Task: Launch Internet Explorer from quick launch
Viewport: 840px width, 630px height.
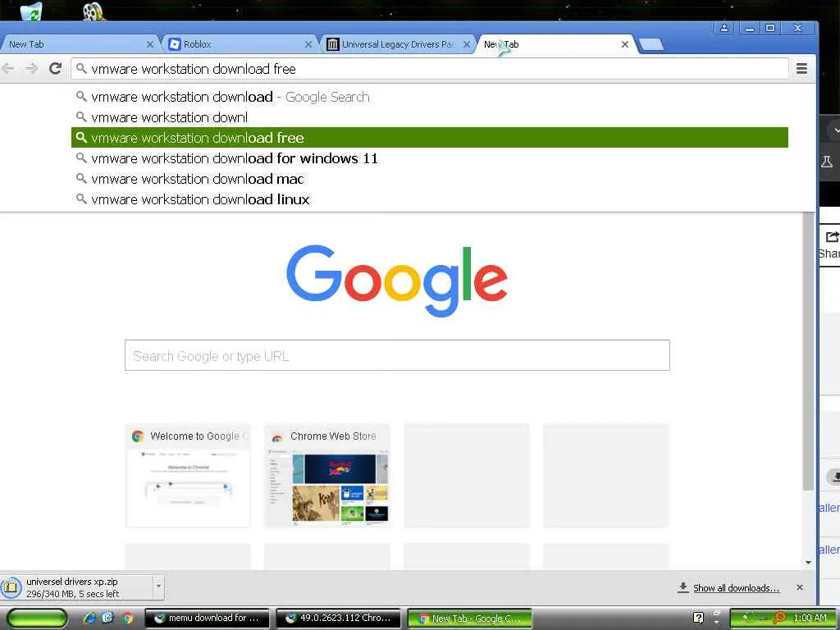Action: [89, 619]
